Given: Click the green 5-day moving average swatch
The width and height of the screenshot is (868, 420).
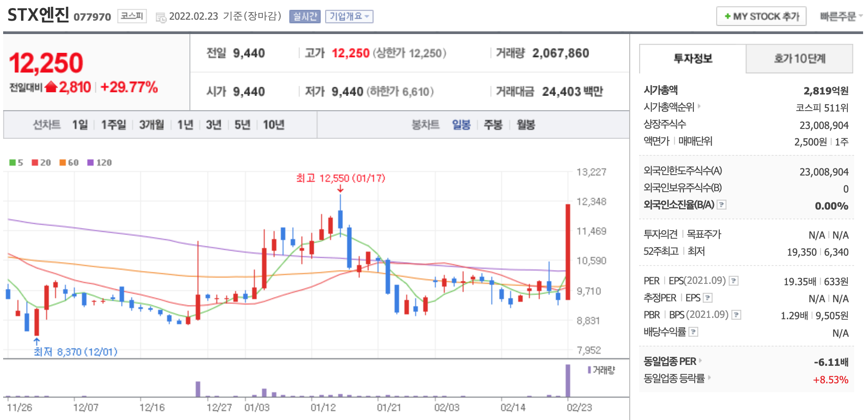Looking at the screenshot, I should coord(12,163).
